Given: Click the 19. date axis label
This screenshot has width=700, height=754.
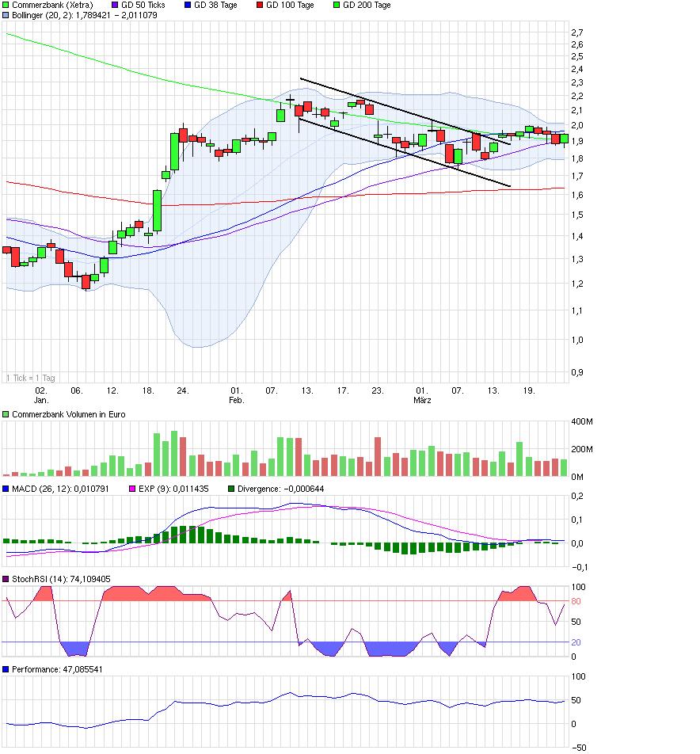Looking at the screenshot, I should 529,391.
